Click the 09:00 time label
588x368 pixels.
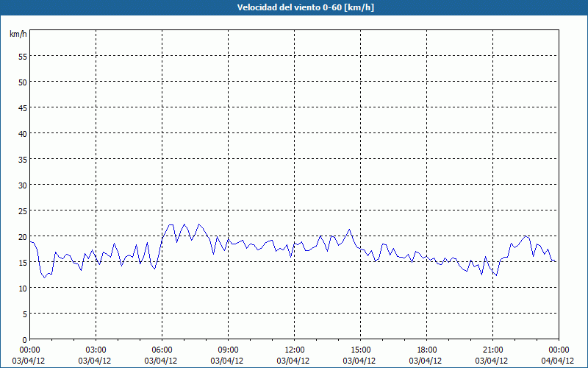coord(229,350)
